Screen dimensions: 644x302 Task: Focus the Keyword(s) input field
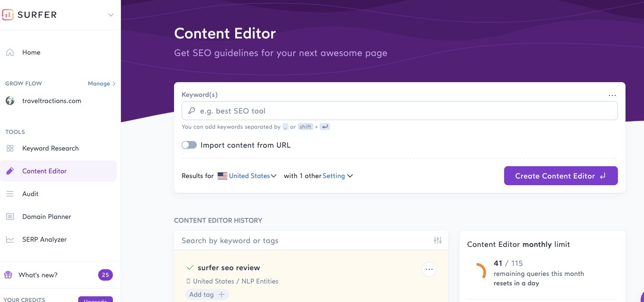pyautogui.click(x=399, y=111)
